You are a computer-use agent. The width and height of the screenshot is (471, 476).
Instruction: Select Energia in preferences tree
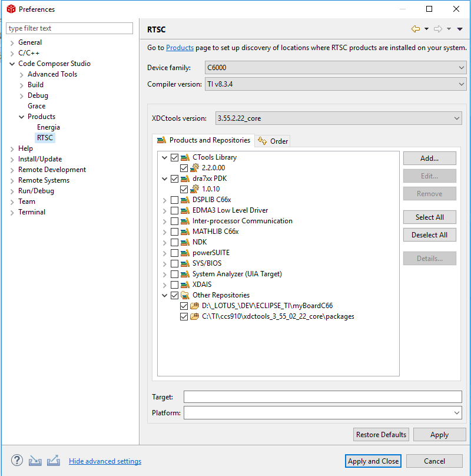click(x=48, y=127)
